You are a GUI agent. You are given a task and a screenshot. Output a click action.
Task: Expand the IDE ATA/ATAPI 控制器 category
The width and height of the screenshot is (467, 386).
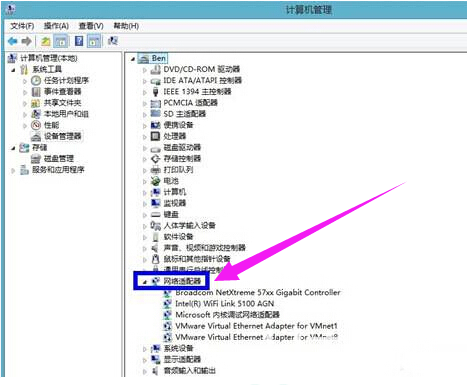tap(145, 81)
